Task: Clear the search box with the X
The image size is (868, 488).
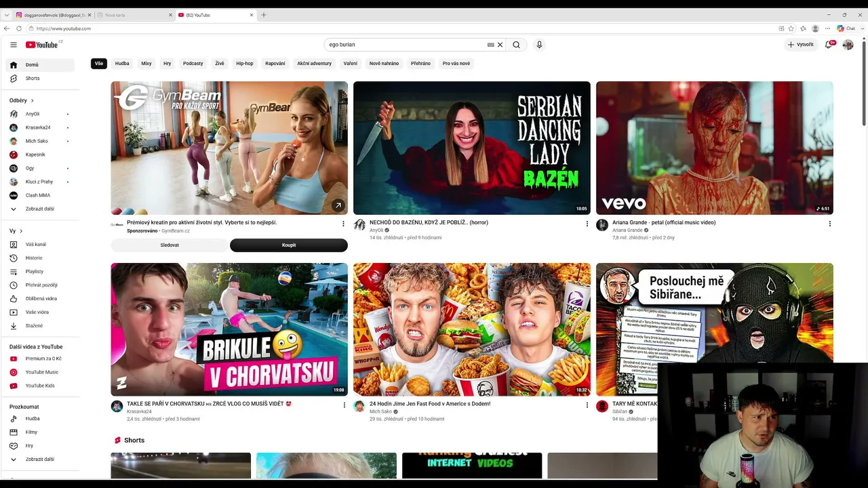Action: click(x=500, y=45)
